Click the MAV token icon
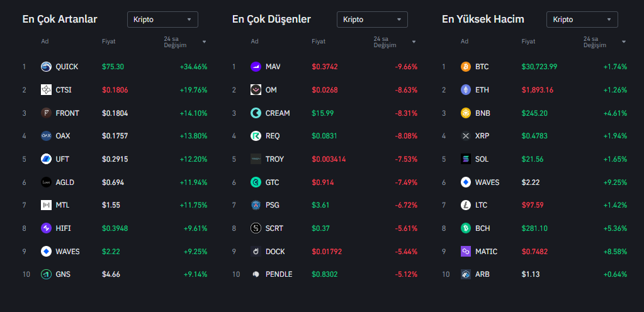The height and width of the screenshot is (312, 644). tap(256, 67)
